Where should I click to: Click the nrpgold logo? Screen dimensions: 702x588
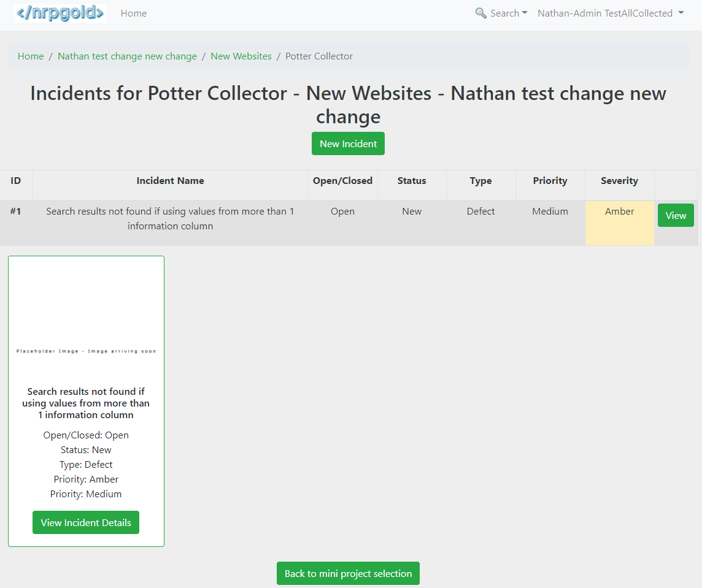coord(60,13)
